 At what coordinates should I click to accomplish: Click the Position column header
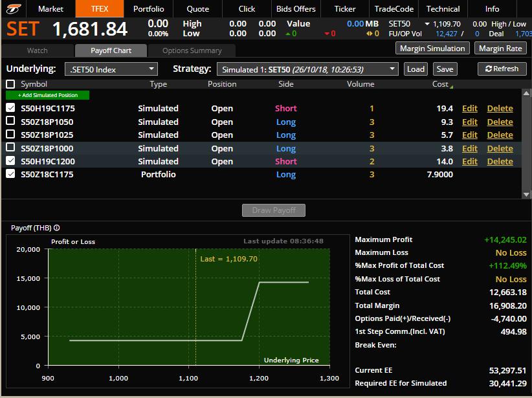click(x=222, y=84)
